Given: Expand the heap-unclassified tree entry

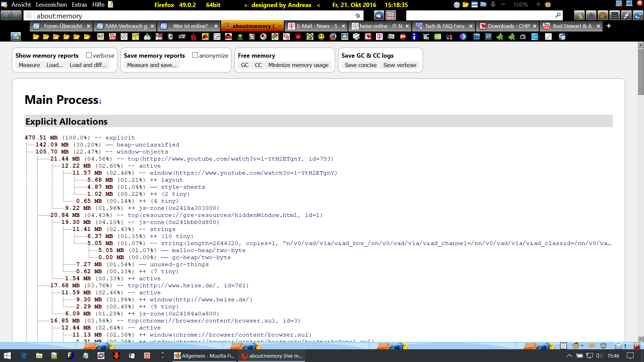Looking at the screenshot, I should [148, 145].
